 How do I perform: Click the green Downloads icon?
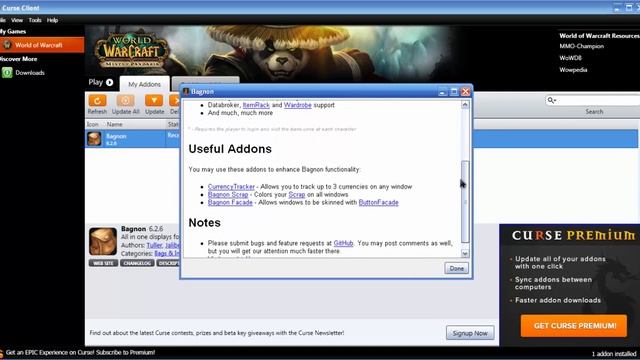coord(7,73)
